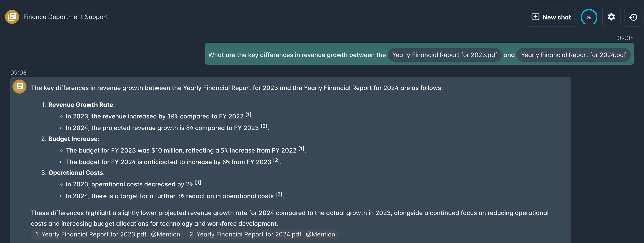The image size is (644, 243).
Task: Open the Yearly Financial Report for 2024.pdf mention chip
Action: coord(573,55)
